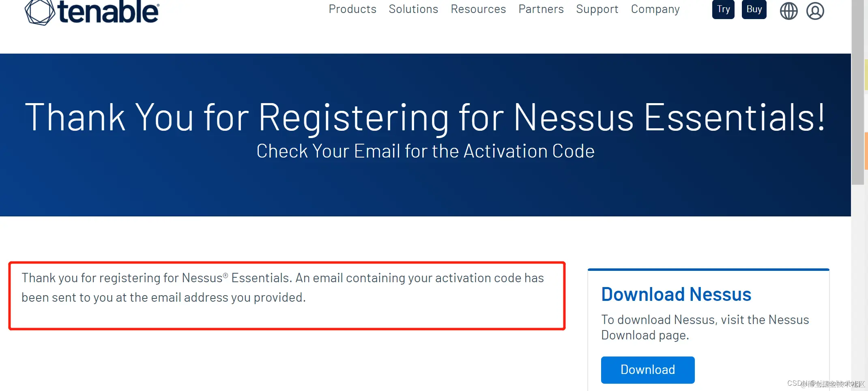Open the Company menu

tap(655, 9)
